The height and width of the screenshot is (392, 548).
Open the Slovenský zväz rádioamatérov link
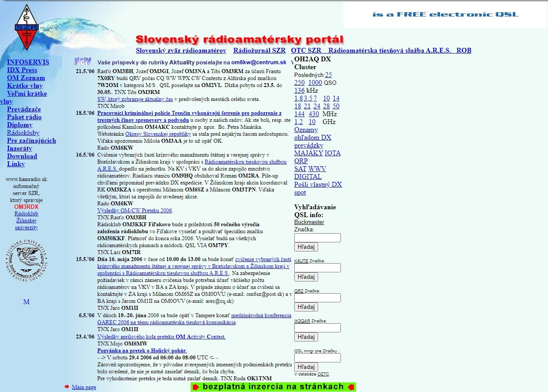[181, 50]
